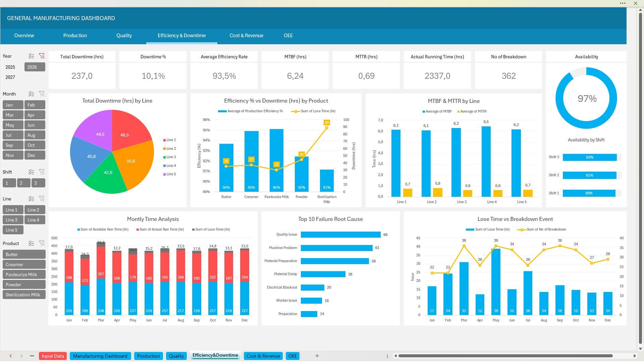Clear the Month slicer filter
The height and width of the screenshot is (362, 644).
pos(42,94)
